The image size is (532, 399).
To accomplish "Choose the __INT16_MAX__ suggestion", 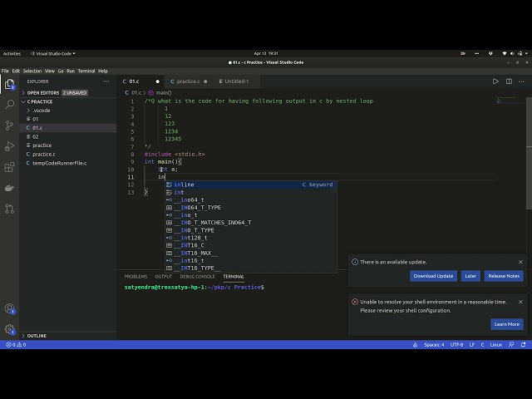I will coord(251,253).
